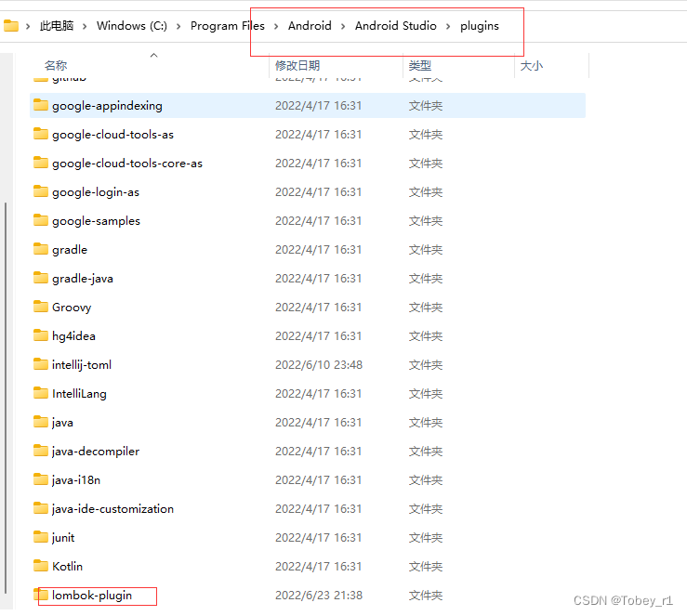The height and width of the screenshot is (616, 687).
Task: Select java-i18n folder name
Action: (x=76, y=480)
